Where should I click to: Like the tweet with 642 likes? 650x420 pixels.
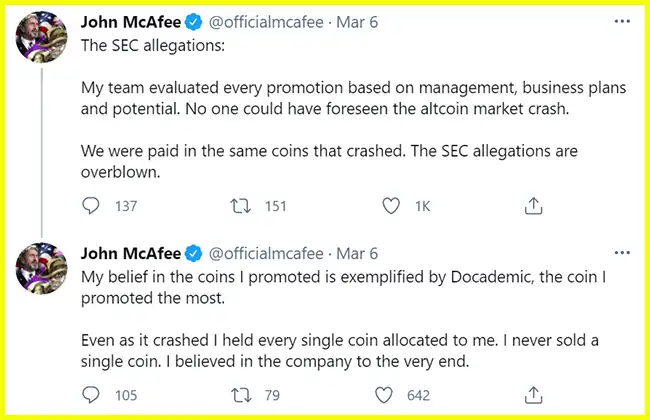click(393, 395)
